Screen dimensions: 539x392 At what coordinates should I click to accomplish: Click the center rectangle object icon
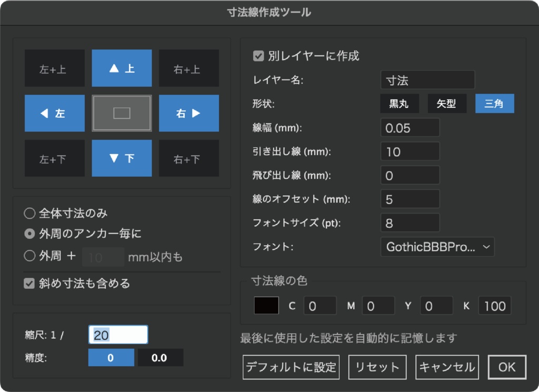[122, 113]
